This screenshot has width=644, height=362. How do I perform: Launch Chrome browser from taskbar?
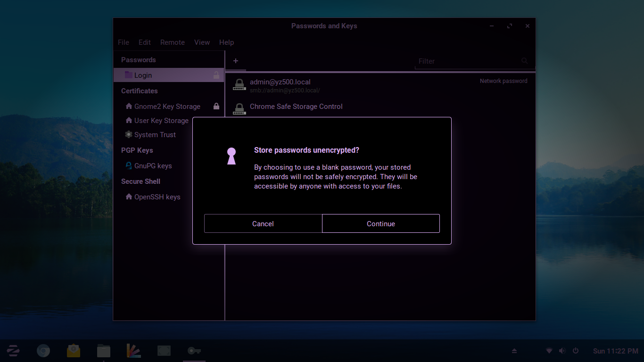click(43, 351)
